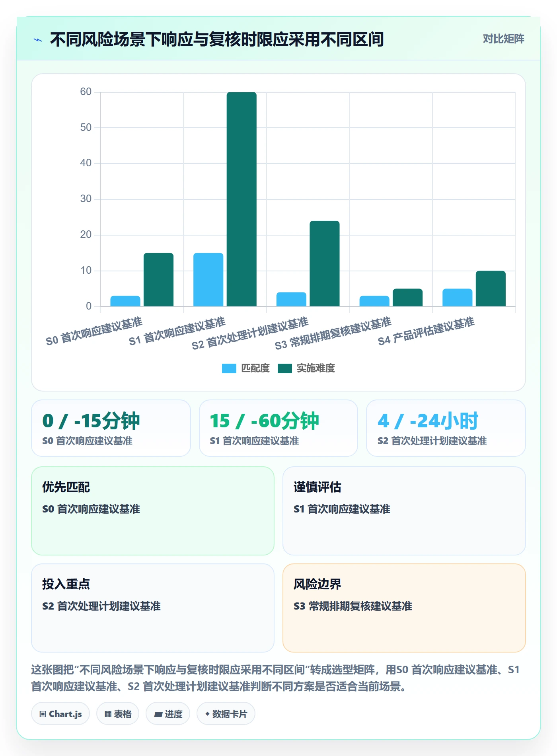Click S3 常规排期复核建议基准 in 风险边界 card
Viewport: 557px width, 756px height.
[x=353, y=606]
